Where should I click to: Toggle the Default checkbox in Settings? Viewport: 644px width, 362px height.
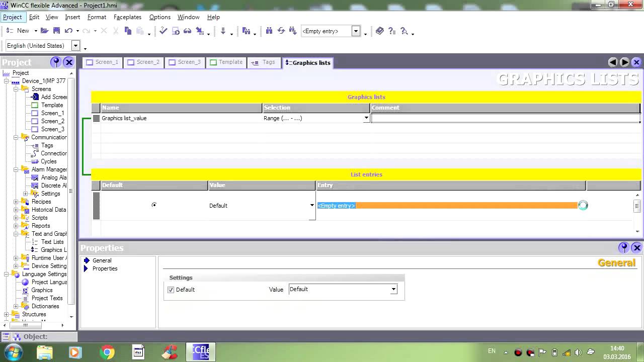click(171, 290)
